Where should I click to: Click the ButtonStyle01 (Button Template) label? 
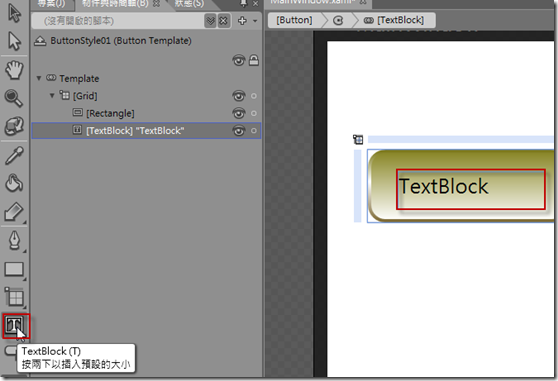pyautogui.click(x=121, y=41)
